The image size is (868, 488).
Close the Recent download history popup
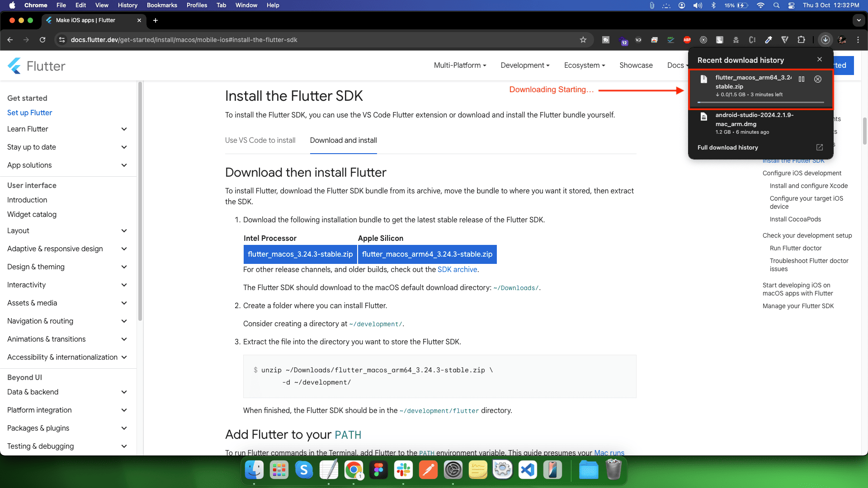point(820,59)
